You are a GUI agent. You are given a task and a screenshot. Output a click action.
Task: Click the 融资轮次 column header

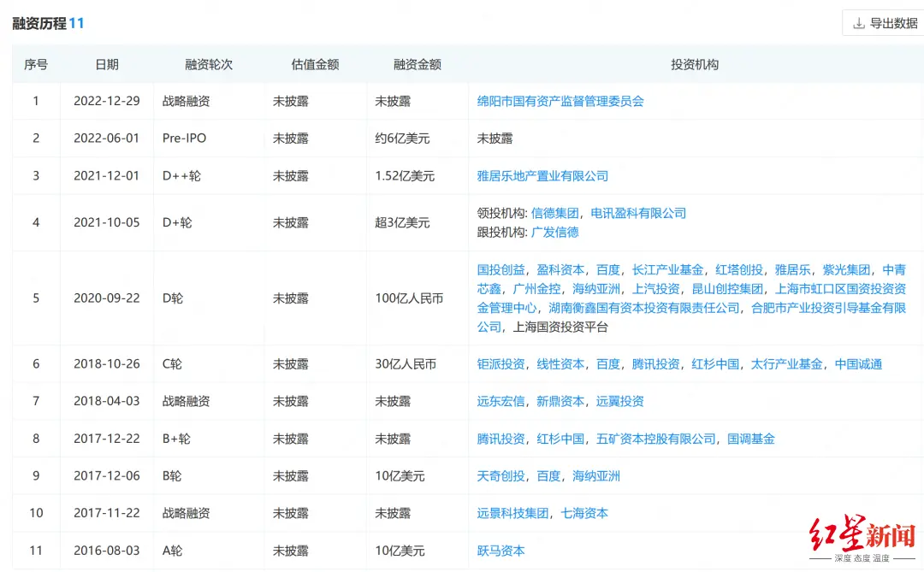tap(209, 64)
